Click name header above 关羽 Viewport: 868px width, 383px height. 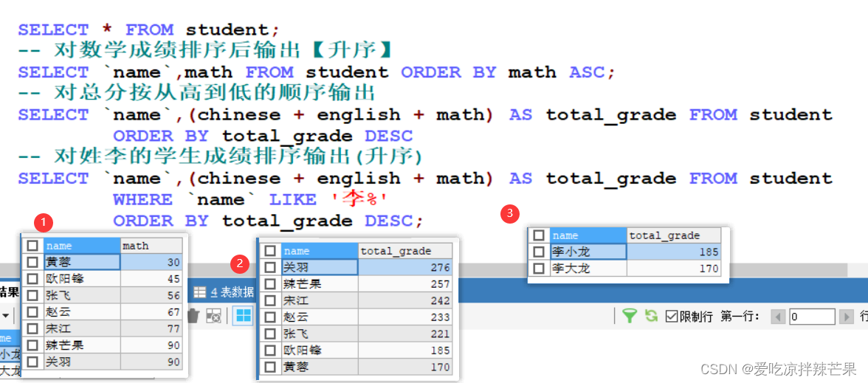pos(320,251)
